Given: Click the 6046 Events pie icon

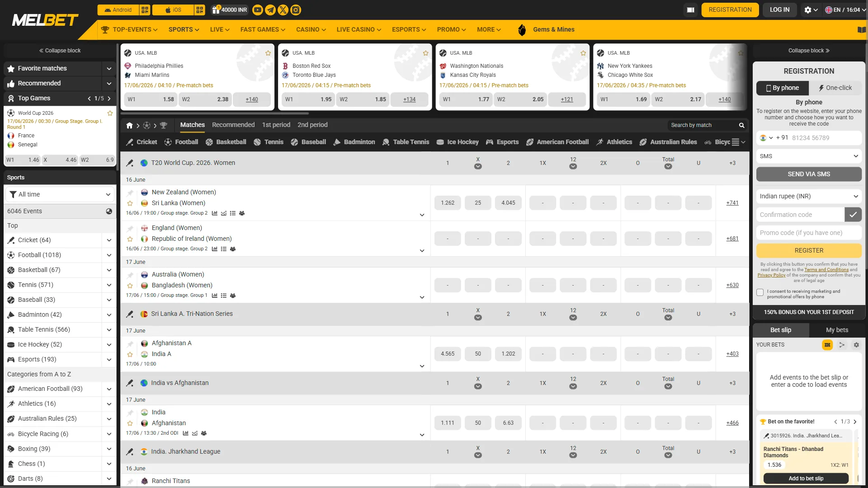Looking at the screenshot, I should [109, 211].
